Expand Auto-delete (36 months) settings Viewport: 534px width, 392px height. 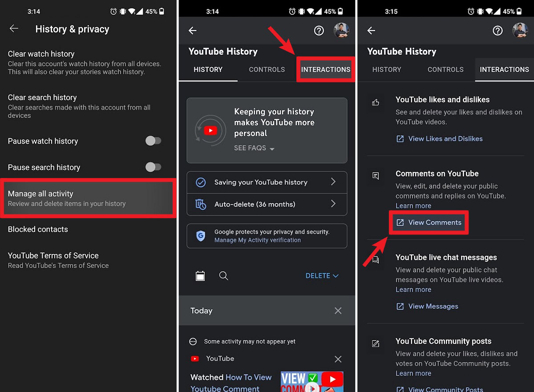tap(267, 204)
